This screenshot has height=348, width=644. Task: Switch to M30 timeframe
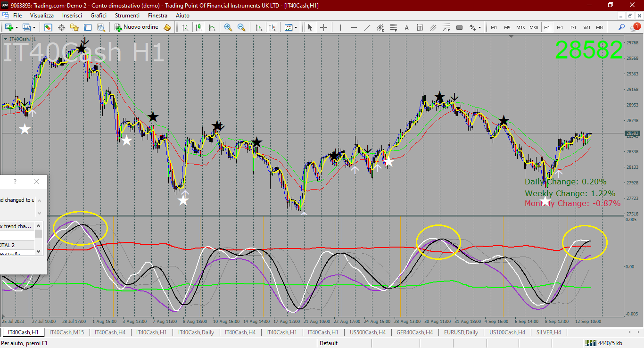[x=534, y=27]
